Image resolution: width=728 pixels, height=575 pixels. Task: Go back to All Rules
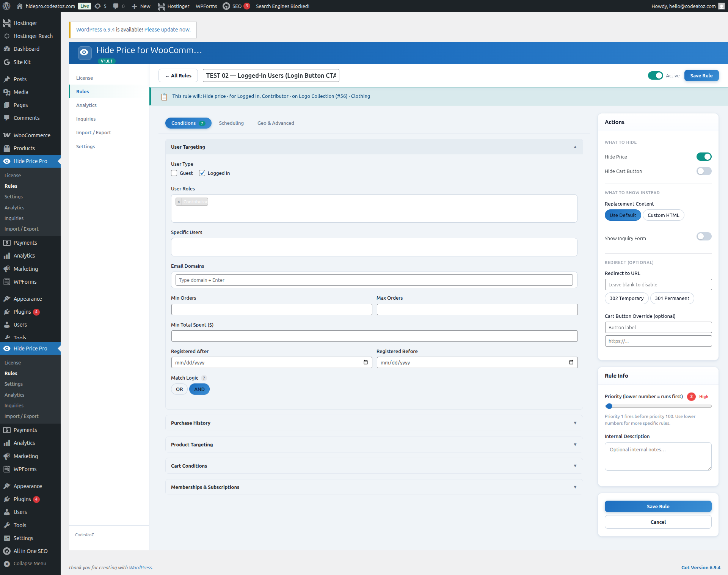pyautogui.click(x=178, y=75)
